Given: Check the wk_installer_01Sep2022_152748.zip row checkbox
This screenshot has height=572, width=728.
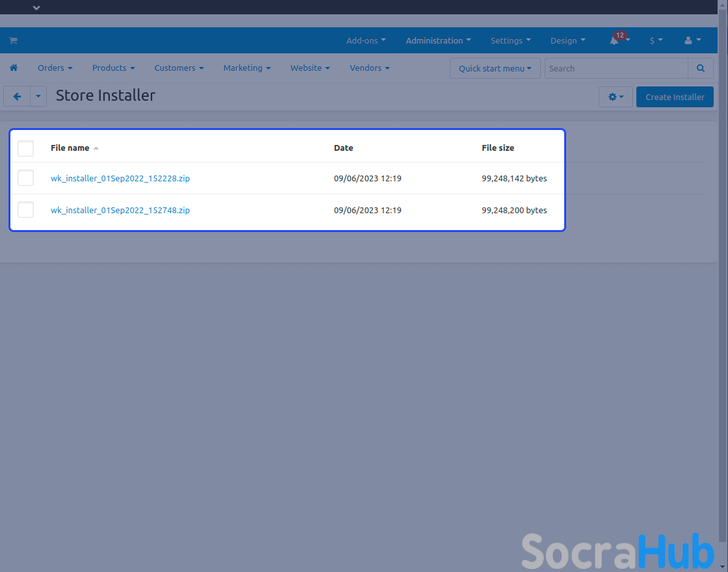Looking at the screenshot, I should (x=26, y=210).
